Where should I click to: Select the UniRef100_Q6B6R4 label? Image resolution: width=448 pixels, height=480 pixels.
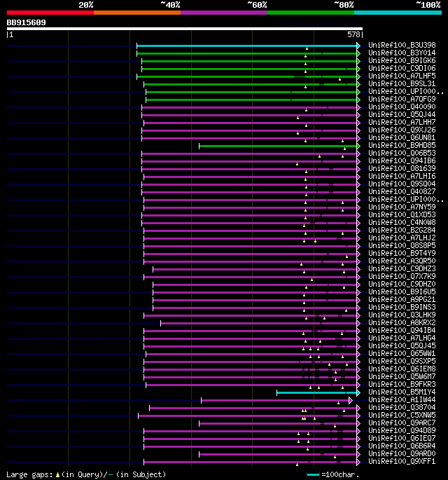pos(402,446)
